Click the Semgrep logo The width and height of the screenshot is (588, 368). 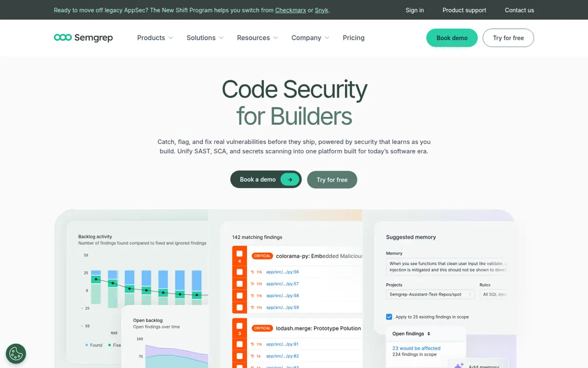[x=83, y=38]
